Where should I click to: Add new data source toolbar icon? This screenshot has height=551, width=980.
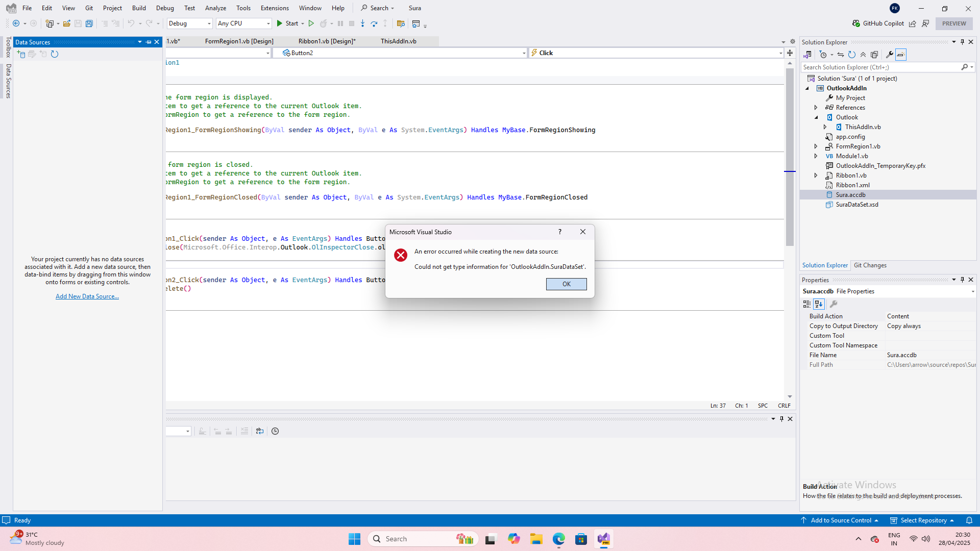tap(21, 54)
